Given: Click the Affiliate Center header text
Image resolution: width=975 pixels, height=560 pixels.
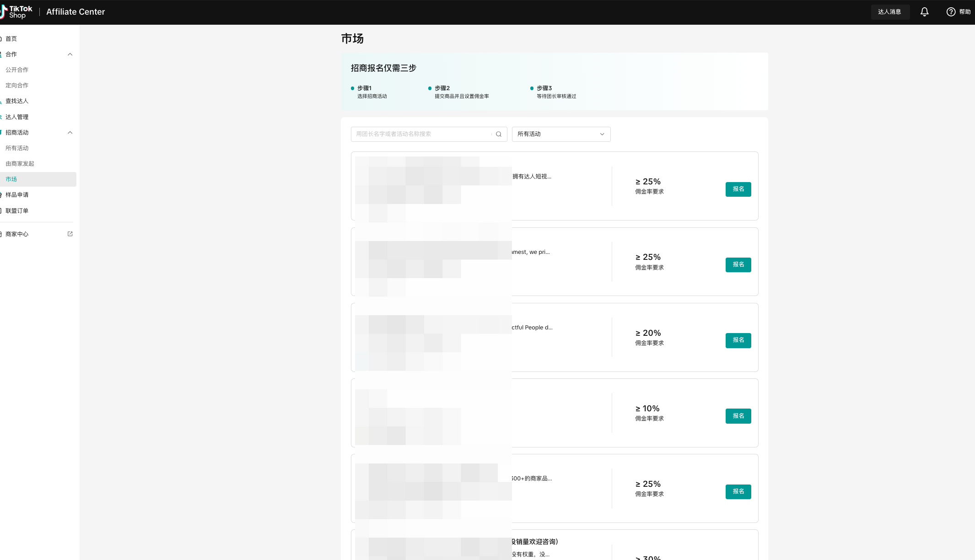Looking at the screenshot, I should [75, 12].
